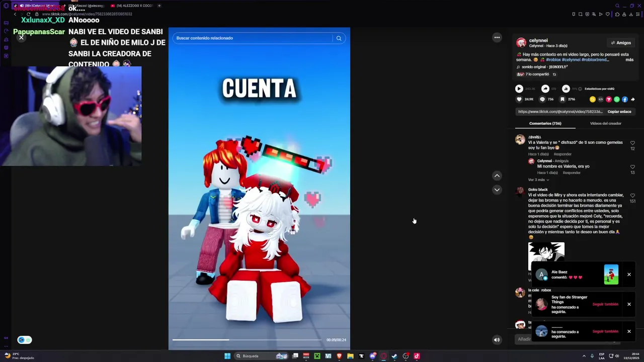644x362 pixels.
Task: Open the weather widget in the taskbar
Action: point(19,356)
